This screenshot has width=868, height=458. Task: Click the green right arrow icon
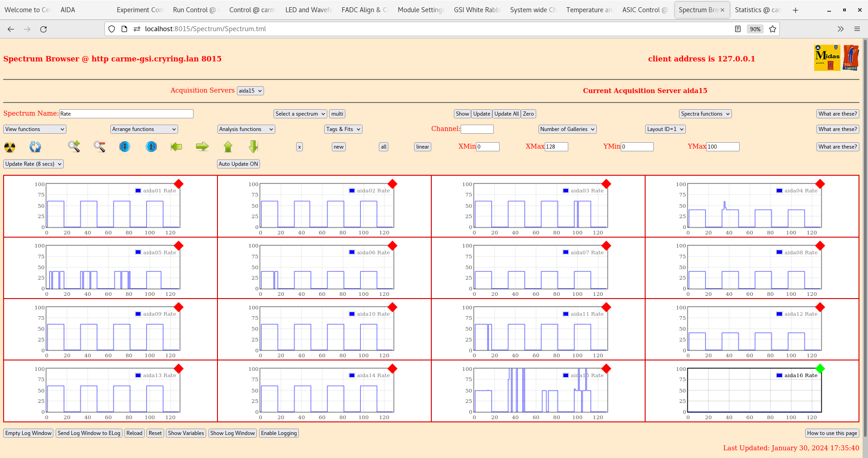pos(202,146)
